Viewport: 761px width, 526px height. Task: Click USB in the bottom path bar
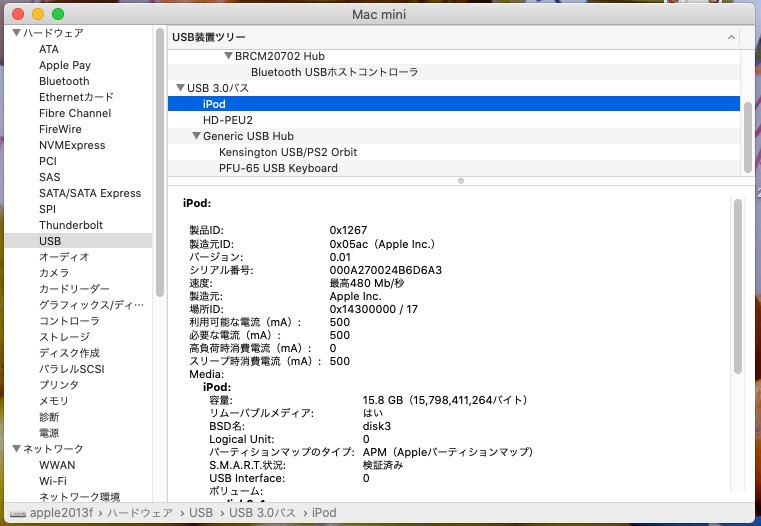click(201, 513)
